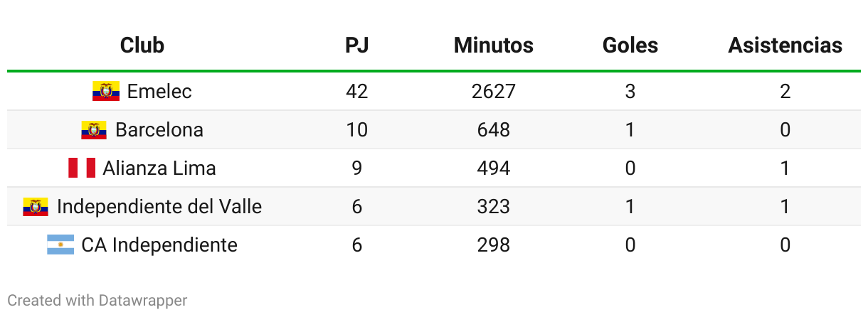The width and height of the screenshot is (868, 317).
Task: Select the 2627 minutes cell for Emelec
Action: [494, 91]
